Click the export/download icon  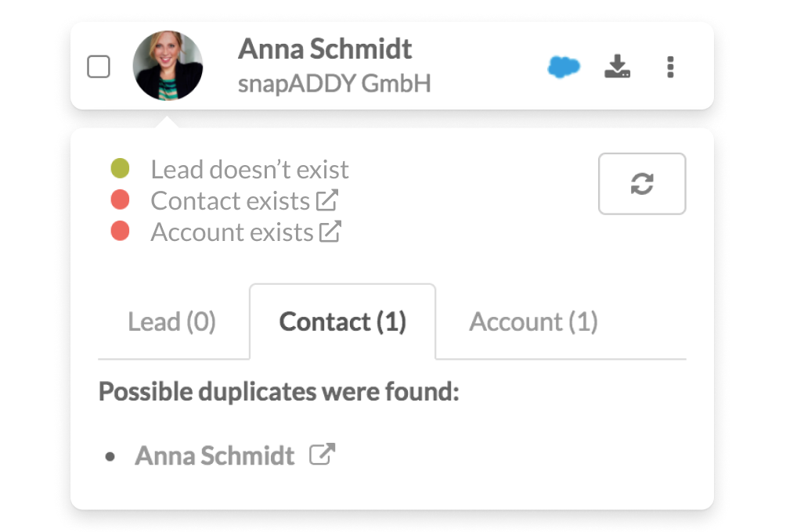pyautogui.click(x=618, y=67)
